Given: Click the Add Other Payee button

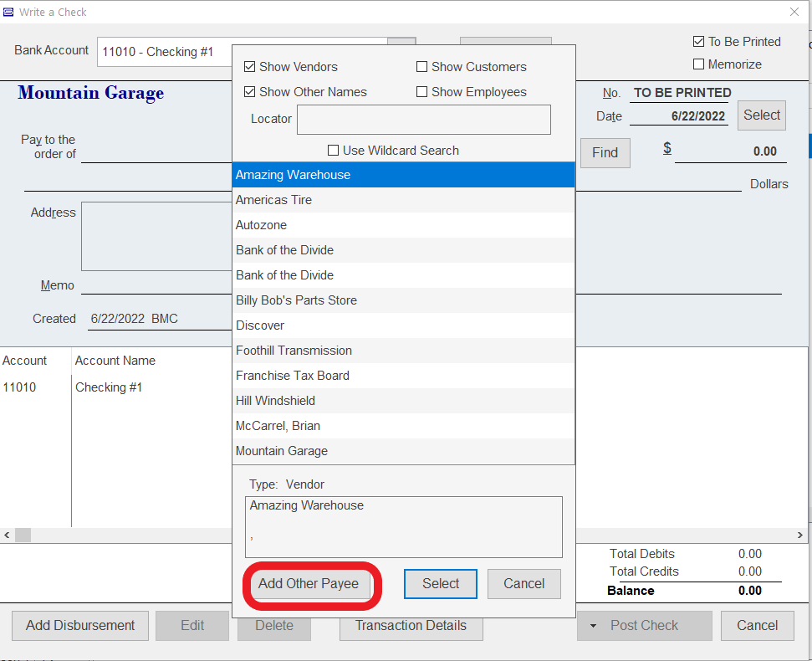Looking at the screenshot, I should tap(308, 584).
